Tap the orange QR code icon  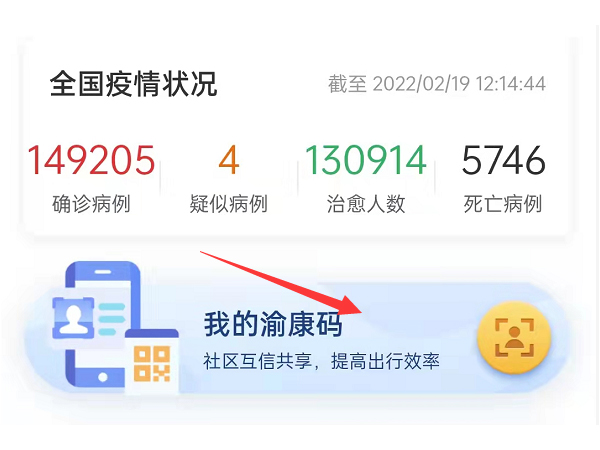[x=152, y=364]
